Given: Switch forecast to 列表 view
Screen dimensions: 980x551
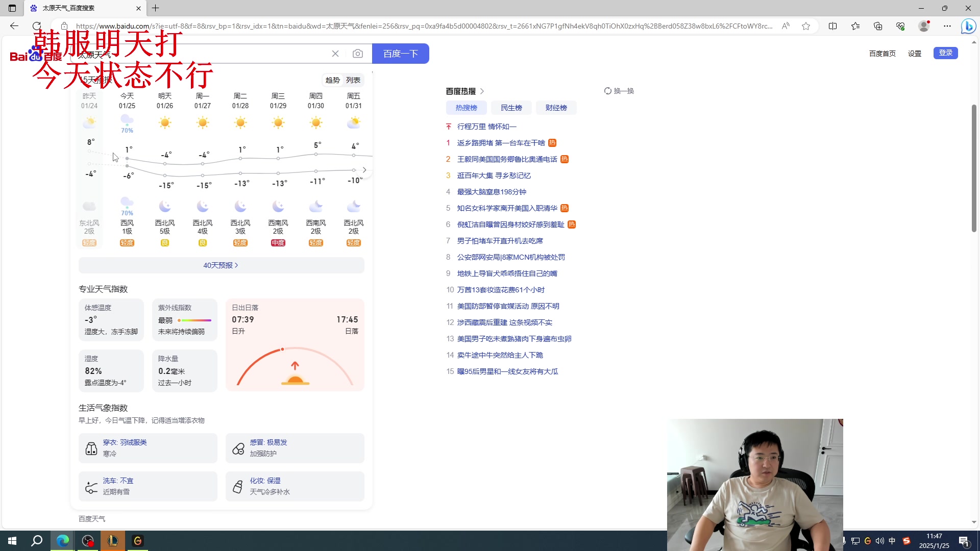Looking at the screenshot, I should [353, 80].
